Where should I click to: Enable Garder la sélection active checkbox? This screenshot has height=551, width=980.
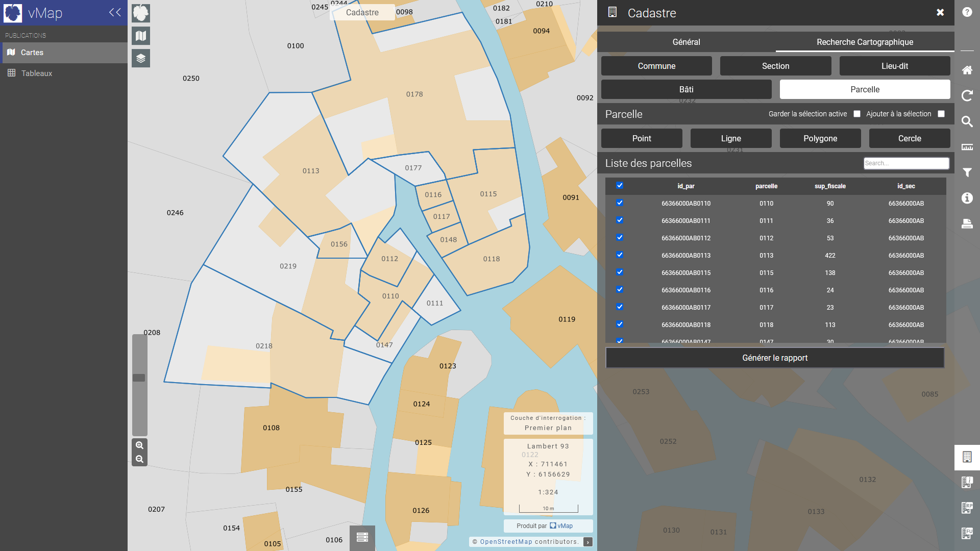(857, 114)
